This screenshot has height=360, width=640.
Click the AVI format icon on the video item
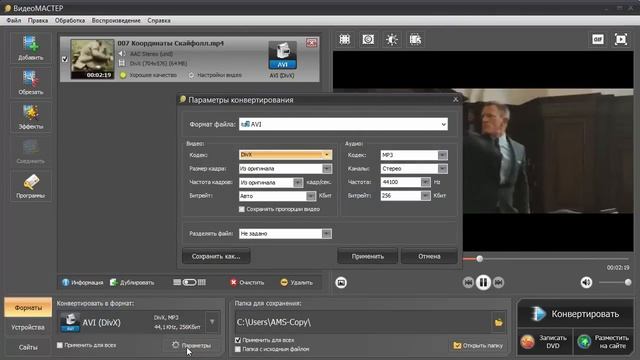[282, 55]
